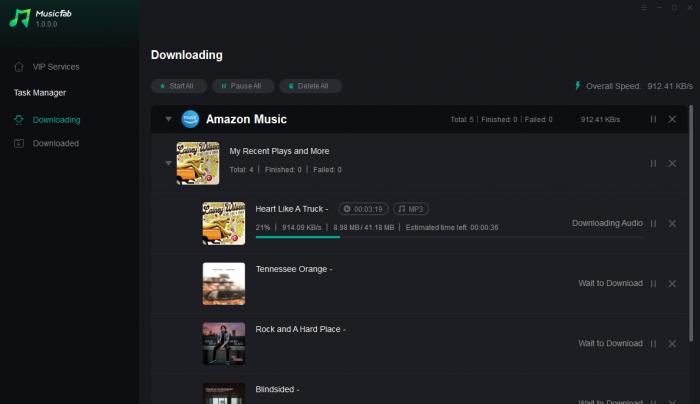
Task: Click the Downloading sidebar download icon
Action: [x=19, y=120]
